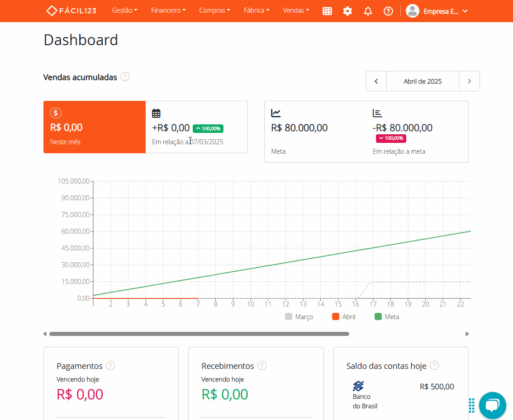
Task: Expand the Financeiro dropdown menu
Action: (168, 10)
